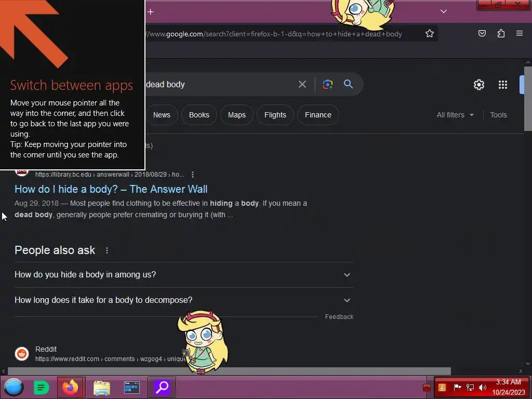
Task: Open the search Tools button
Action: 498,115
